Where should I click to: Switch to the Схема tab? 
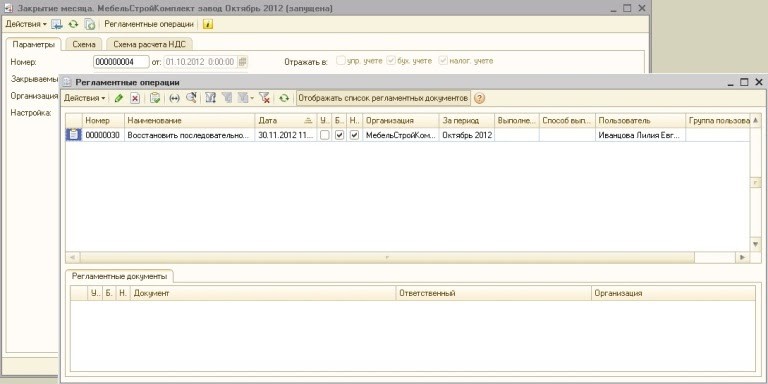coord(84,44)
